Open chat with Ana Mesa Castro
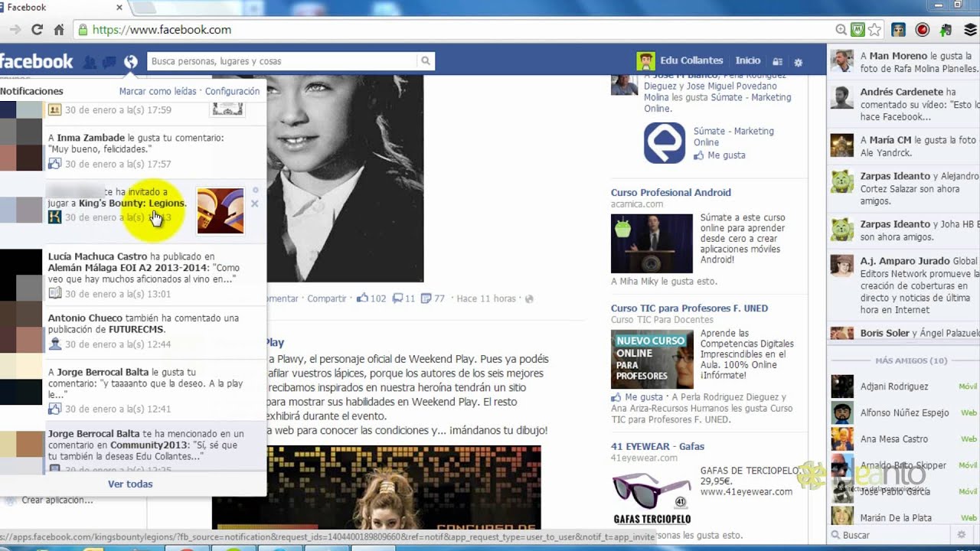 [903, 439]
